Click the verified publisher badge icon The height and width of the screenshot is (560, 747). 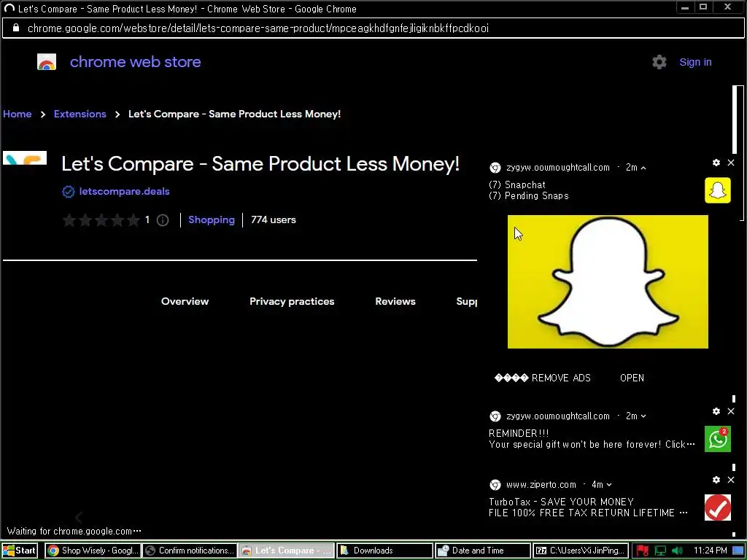point(68,192)
